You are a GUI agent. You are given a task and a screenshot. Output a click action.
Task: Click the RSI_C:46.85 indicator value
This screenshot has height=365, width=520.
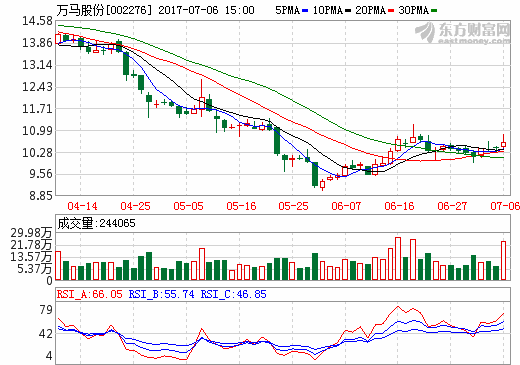tap(233, 294)
